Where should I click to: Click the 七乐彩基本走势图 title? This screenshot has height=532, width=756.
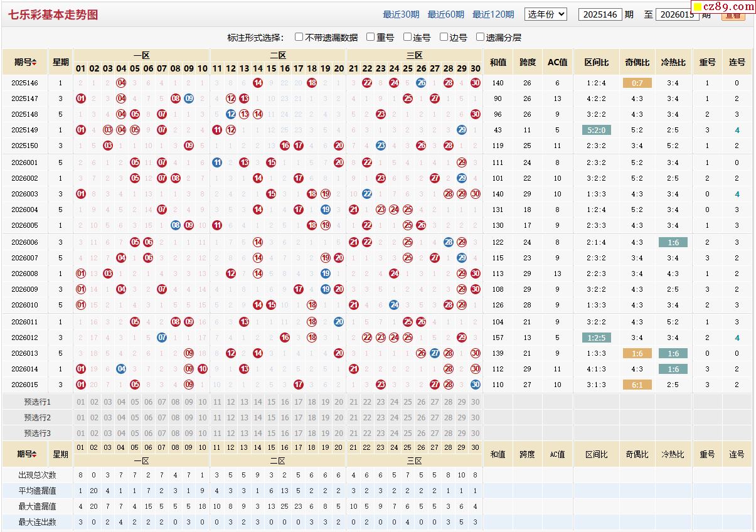(x=53, y=14)
